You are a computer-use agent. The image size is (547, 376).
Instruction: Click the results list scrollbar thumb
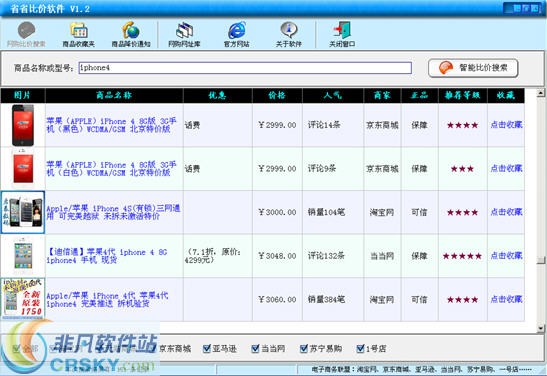[541, 260]
